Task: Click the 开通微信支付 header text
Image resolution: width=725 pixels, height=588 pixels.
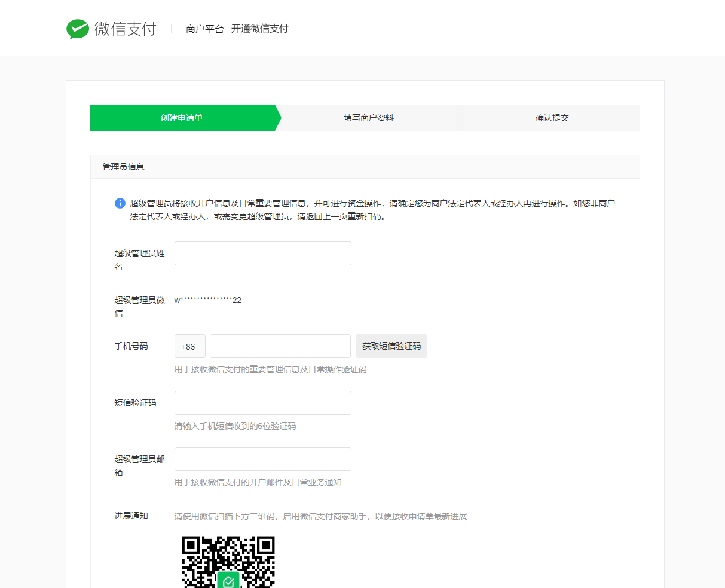Action: click(260, 29)
